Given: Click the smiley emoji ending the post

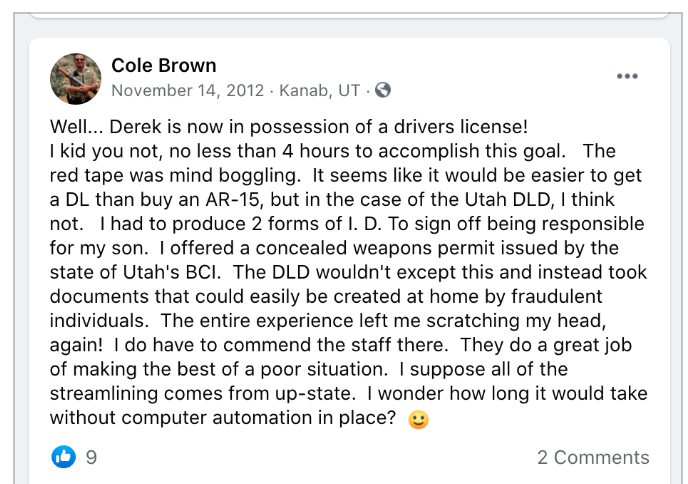Looking at the screenshot, I should coord(418,420).
